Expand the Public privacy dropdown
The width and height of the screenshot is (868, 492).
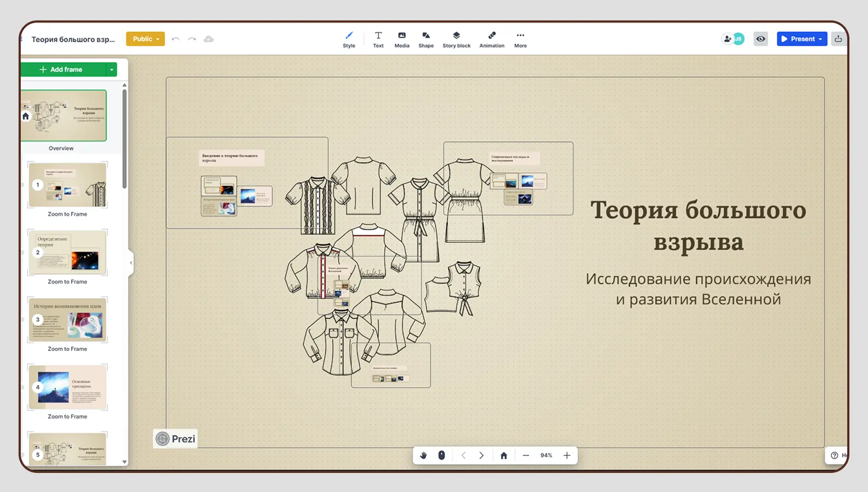point(145,39)
